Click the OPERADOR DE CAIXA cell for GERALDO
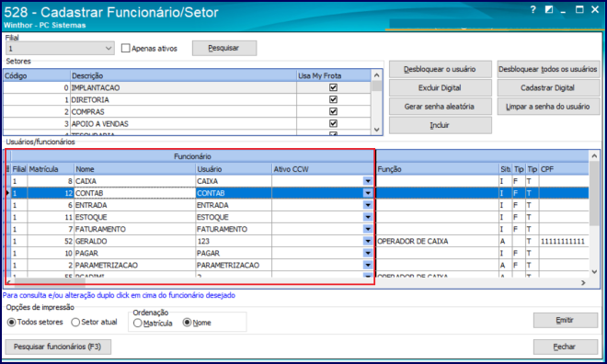This screenshot has width=607, height=364. 438,241
